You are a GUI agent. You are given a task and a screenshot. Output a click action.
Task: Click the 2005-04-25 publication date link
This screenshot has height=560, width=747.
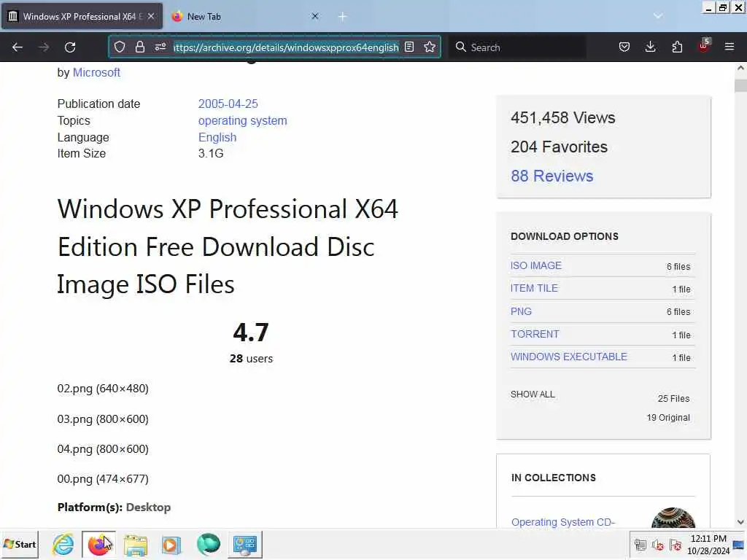coord(228,104)
